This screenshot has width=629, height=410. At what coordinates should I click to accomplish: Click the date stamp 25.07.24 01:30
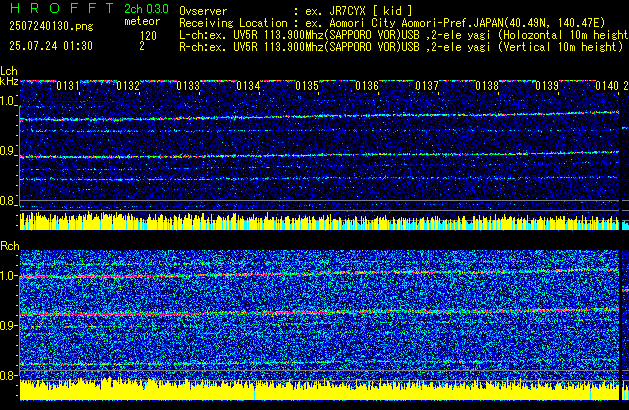pyautogui.click(x=51, y=46)
